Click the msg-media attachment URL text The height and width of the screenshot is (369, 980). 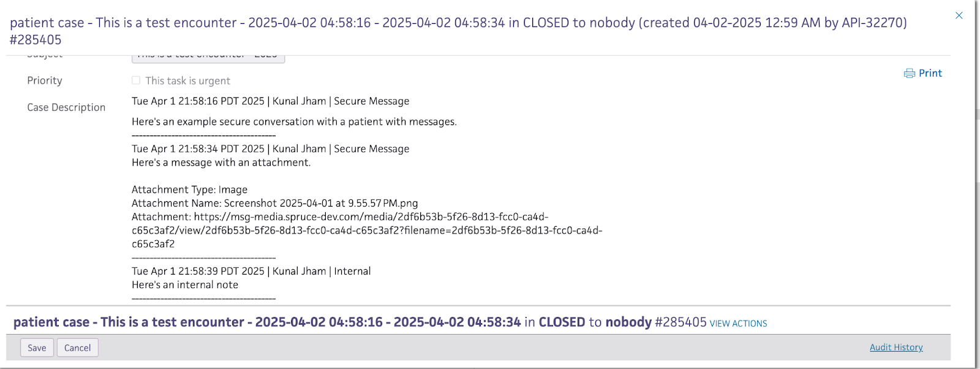pos(367,230)
